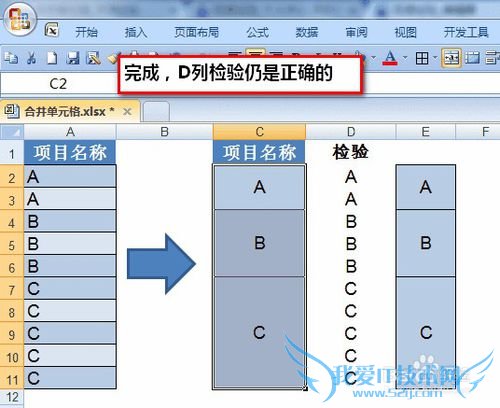Click cell A11 containing C

point(70,378)
